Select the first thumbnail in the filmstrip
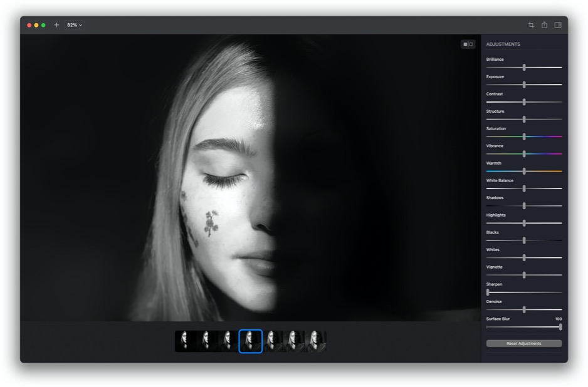This screenshot has height=387, width=588. [x=185, y=341]
